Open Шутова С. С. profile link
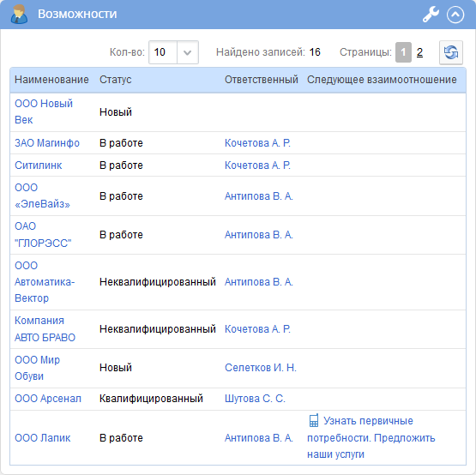The height and width of the screenshot is (475, 476). pos(255,399)
